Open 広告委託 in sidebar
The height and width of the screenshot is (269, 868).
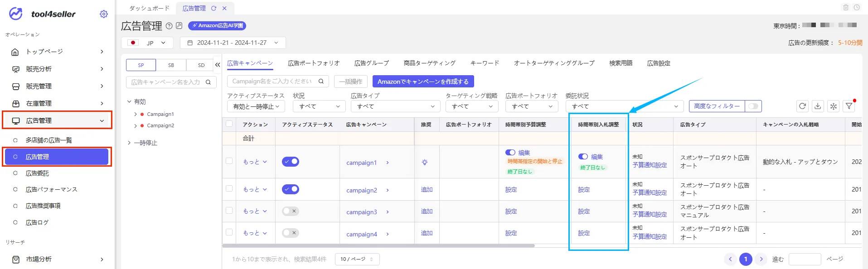[37, 173]
